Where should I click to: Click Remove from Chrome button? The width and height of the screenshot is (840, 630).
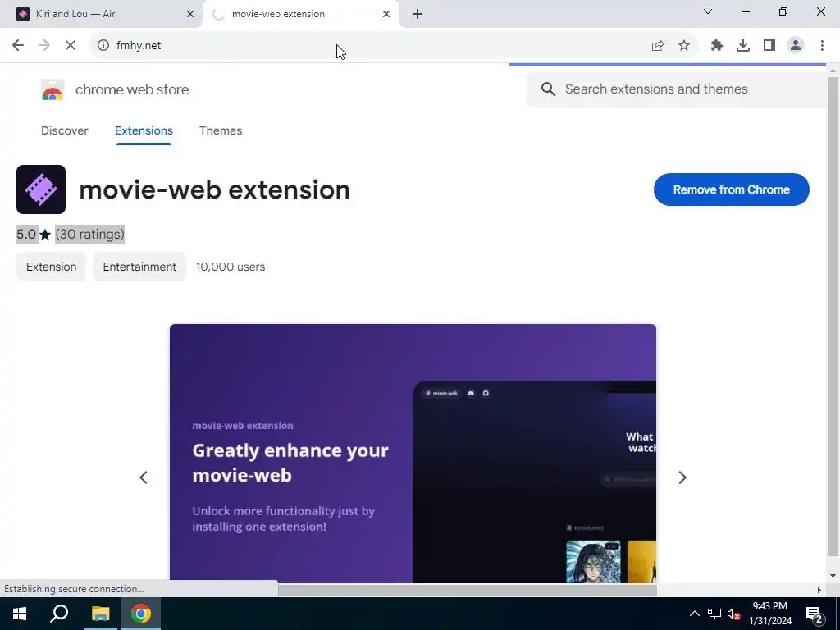click(731, 189)
